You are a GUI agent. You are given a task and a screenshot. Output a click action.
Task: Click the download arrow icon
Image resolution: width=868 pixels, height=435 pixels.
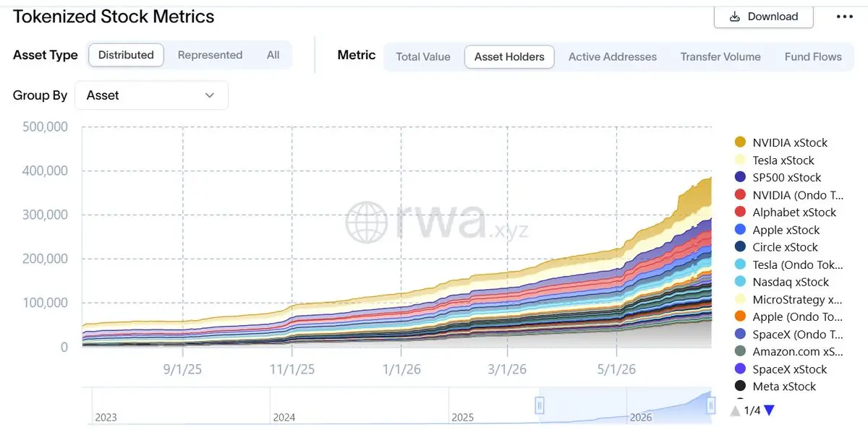click(735, 17)
